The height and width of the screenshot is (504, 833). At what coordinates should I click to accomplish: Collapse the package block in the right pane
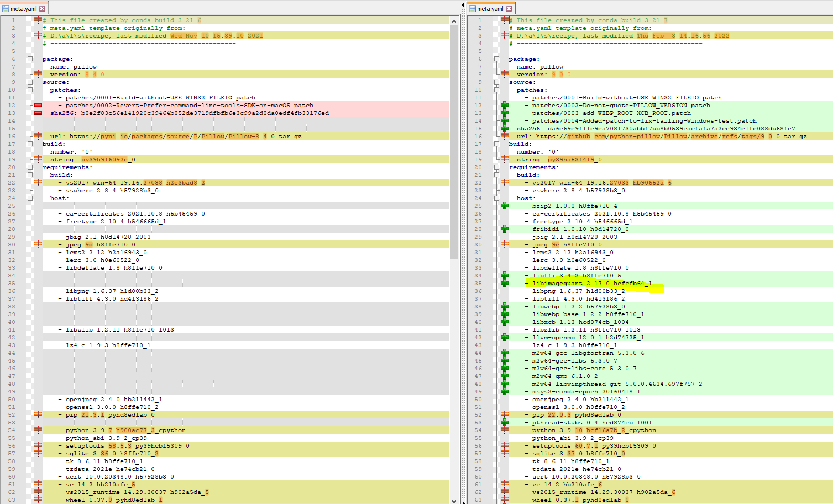pyautogui.click(x=496, y=59)
